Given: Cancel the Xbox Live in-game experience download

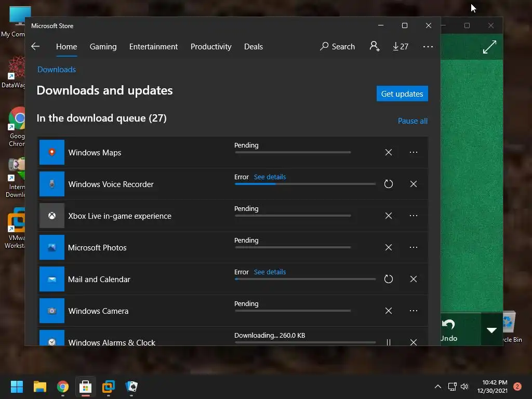Looking at the screenshot, I should point(389,216).
